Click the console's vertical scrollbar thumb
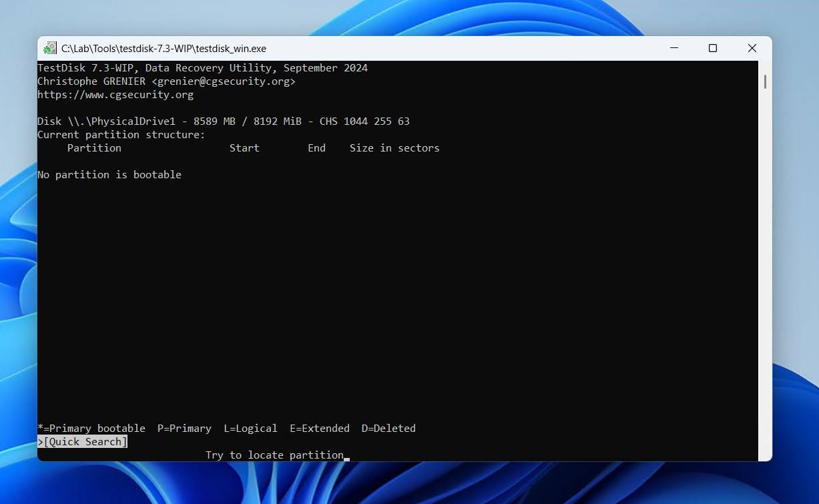This screenshot has height=504, width=819. tap(765, 81)
